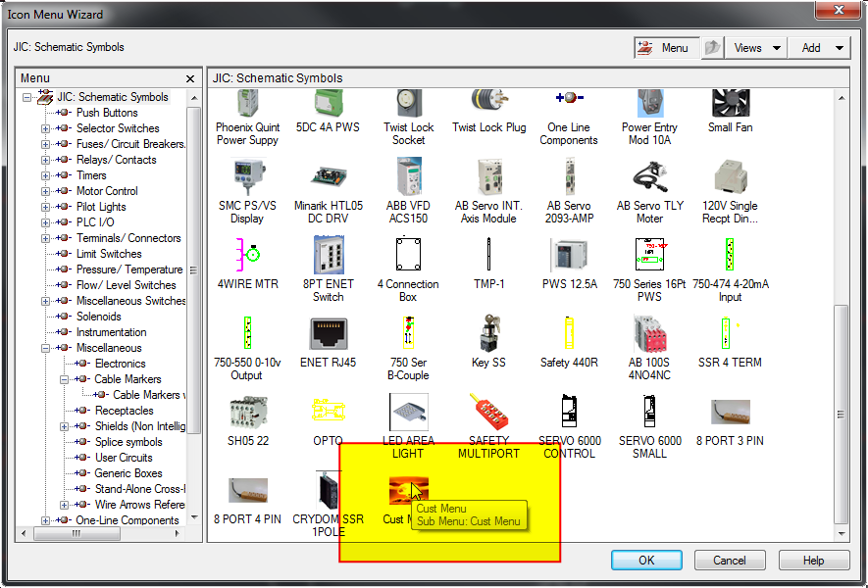Select SMC PS/VS Display icon

click(x=247, y=176)
